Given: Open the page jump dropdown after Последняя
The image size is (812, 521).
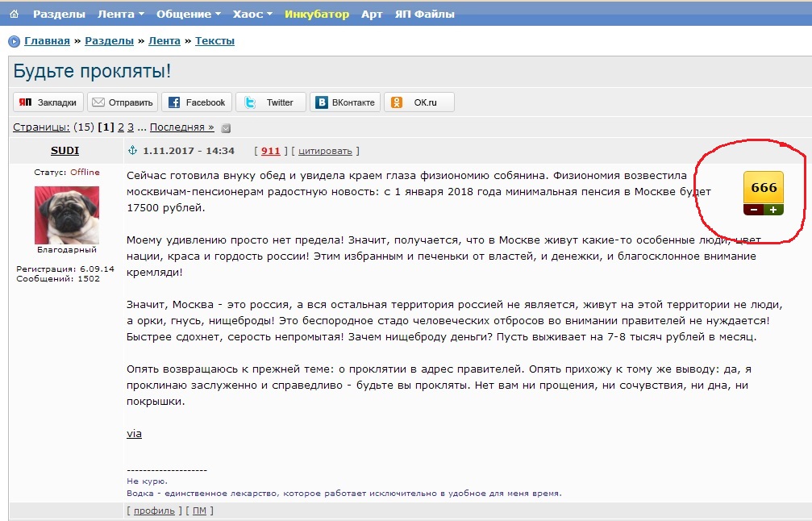Looking at the screenshot, I should click(226, 127).
